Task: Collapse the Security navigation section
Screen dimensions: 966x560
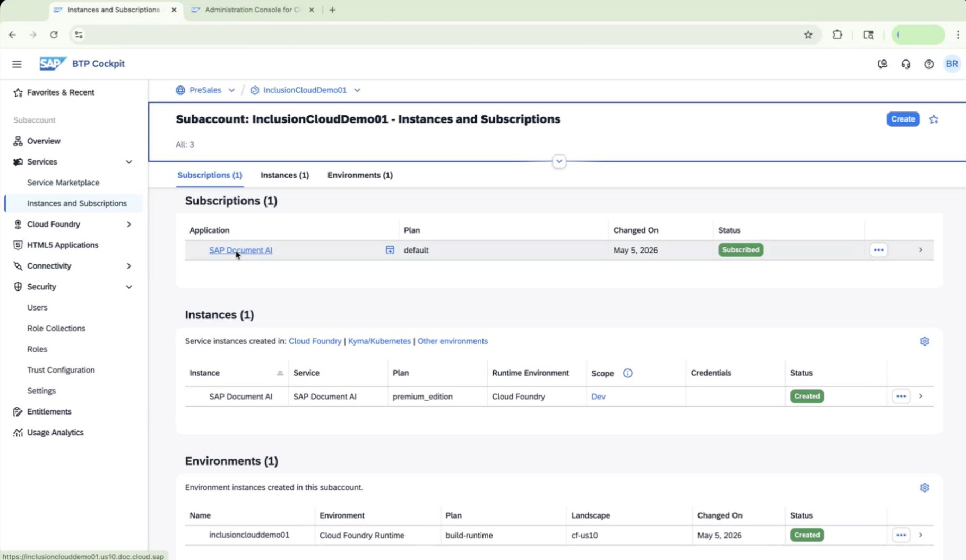Action: [129, 287]
